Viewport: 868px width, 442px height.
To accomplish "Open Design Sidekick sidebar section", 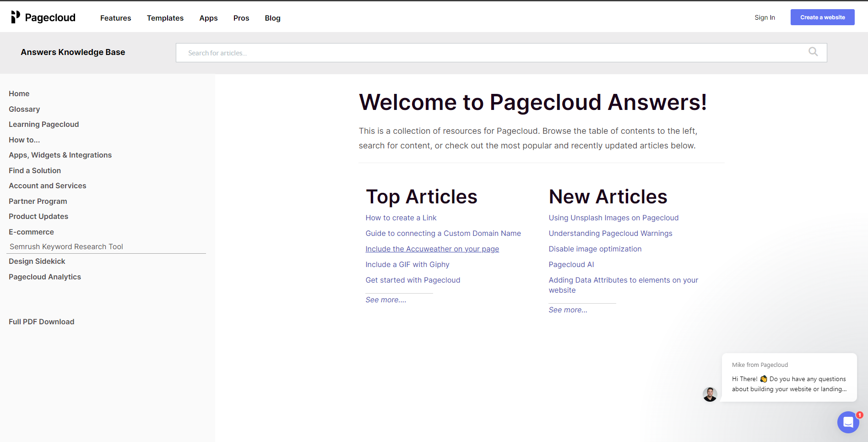I will click(37, 261).
